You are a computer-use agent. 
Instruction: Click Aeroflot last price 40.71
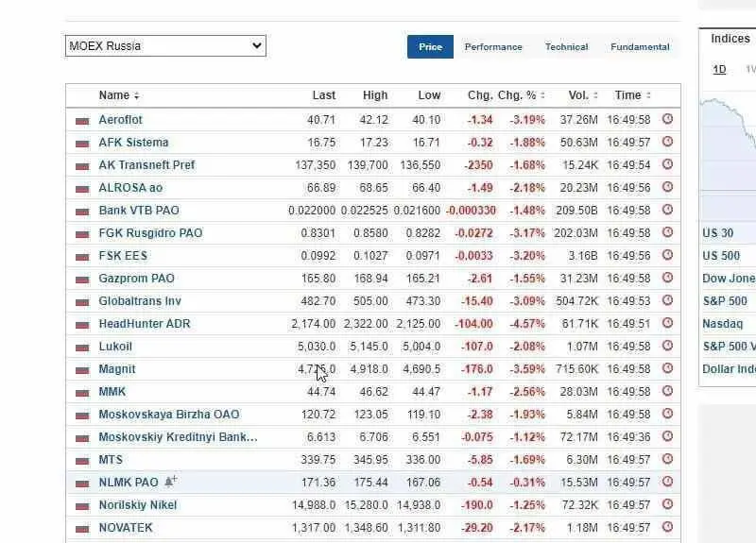(321, 120)
